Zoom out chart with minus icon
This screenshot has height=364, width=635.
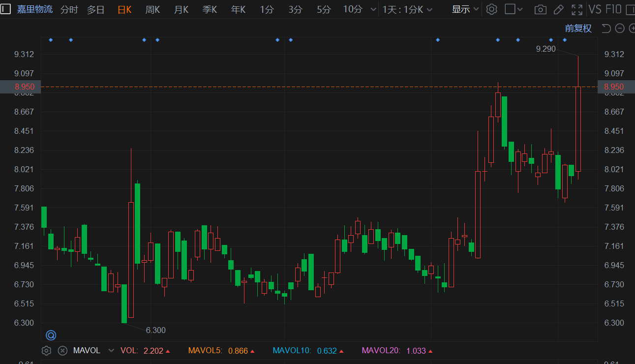[x=620, y=29]
